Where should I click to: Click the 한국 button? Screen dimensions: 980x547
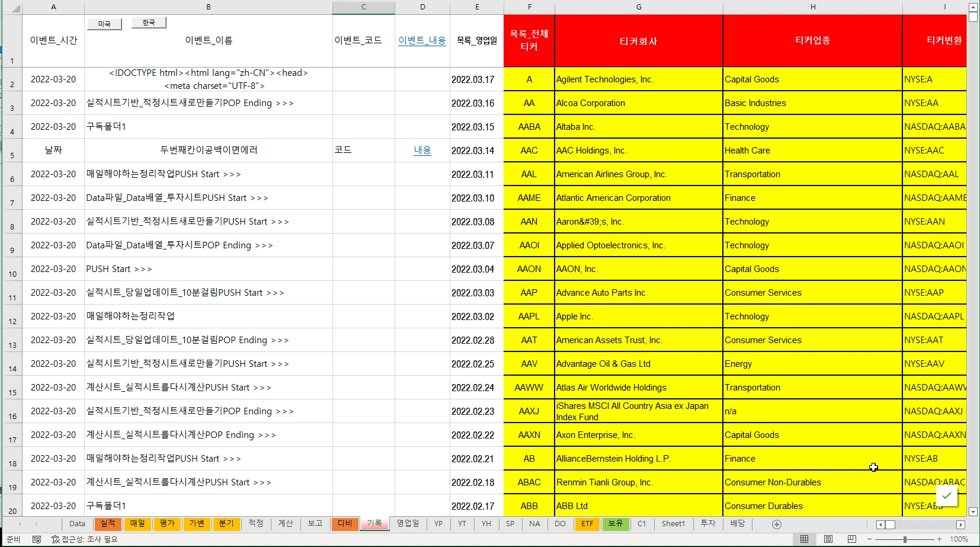click(x=149, y=23)
